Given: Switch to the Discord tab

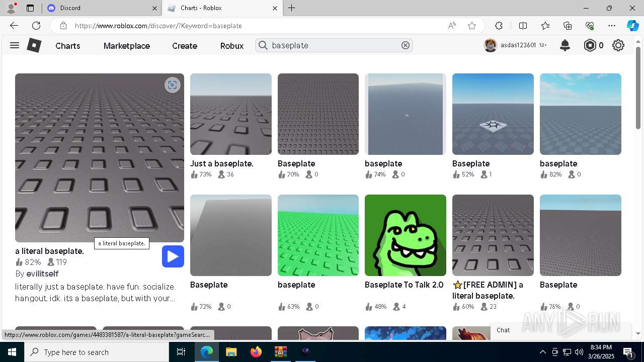Looking at the screenshot, I should pyautogui.click(x=101, y=8).
